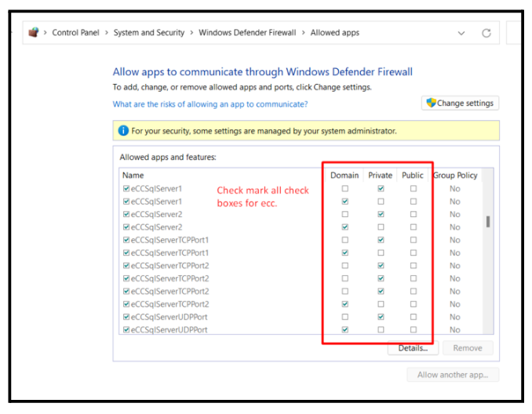Viewport: 532px width, 414px height.
Task: Refresh the Allowed apps page
Action: click(x=486, y=33)
